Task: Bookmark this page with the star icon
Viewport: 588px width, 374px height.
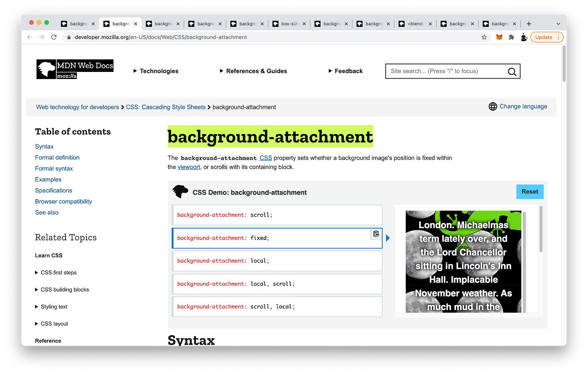Action: 484,37
